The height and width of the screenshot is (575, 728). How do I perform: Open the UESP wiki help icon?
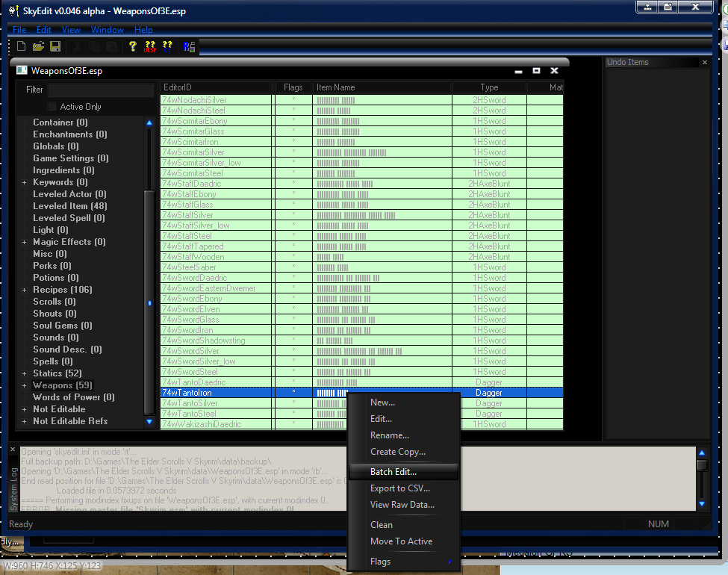click(150, 46)
